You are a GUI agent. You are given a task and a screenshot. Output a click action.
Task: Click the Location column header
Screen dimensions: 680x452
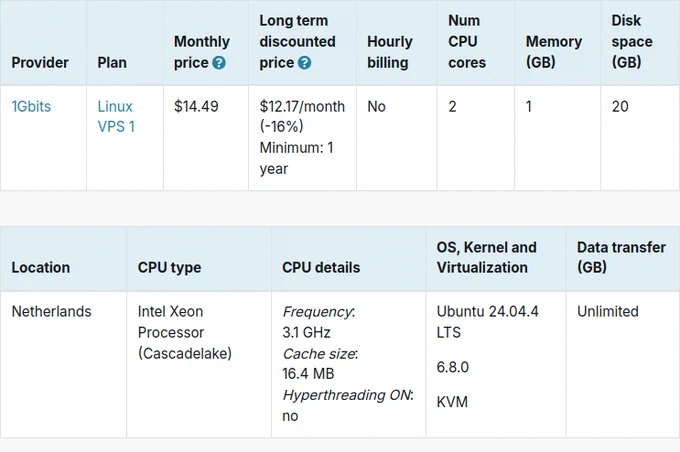pyautogui.click(x=41, y=268)
